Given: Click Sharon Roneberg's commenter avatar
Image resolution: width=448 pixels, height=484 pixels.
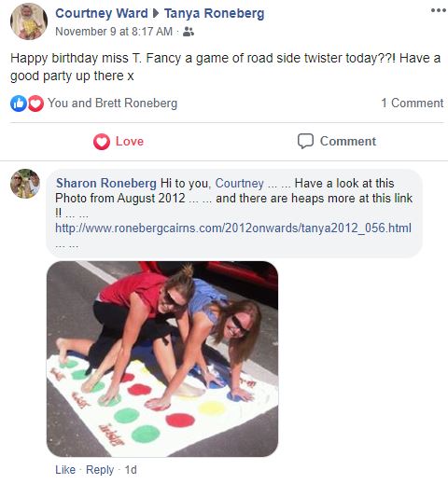Looking at the screenshot, I should click(x=25, y=184).
